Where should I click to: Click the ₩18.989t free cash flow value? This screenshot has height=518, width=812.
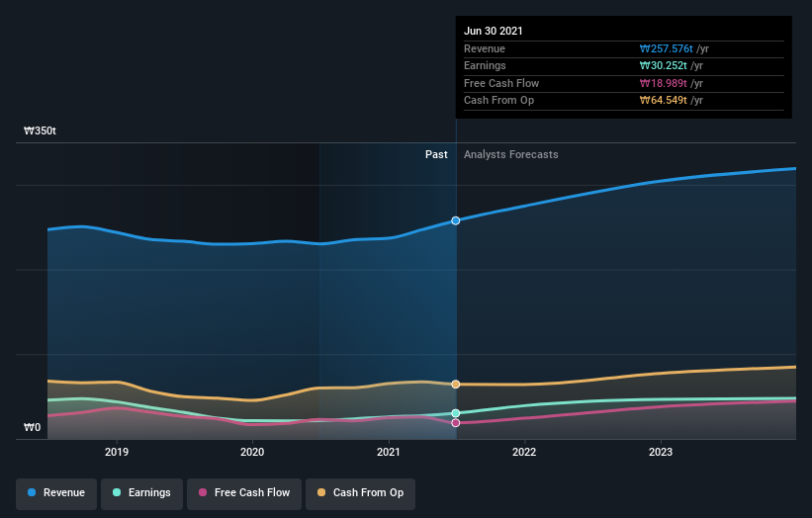point(664,83)
